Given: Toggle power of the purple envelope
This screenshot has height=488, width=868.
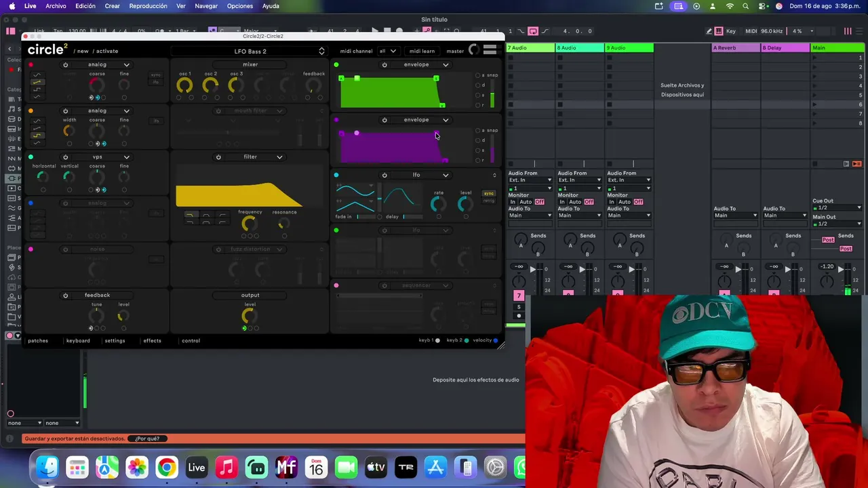Looking at the screenshot, I should [x=384, y=120].
